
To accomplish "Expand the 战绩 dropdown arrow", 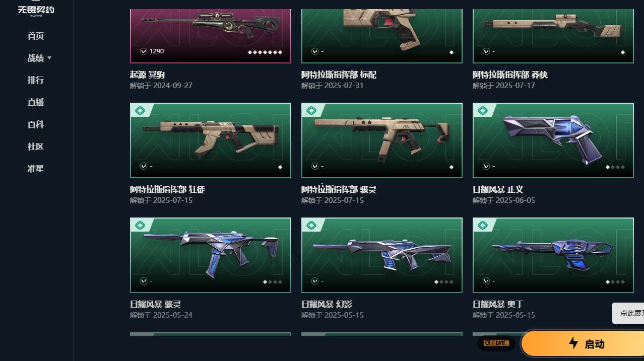I will pos(49,58).
